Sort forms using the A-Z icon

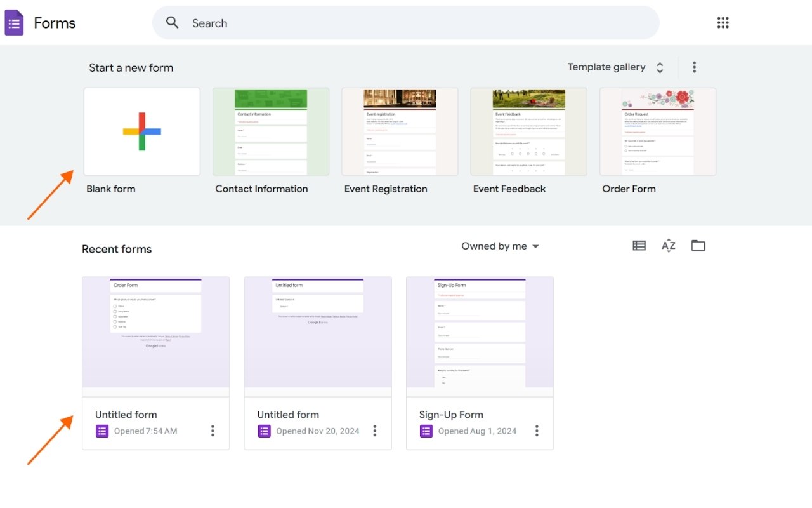coord(668,246)
